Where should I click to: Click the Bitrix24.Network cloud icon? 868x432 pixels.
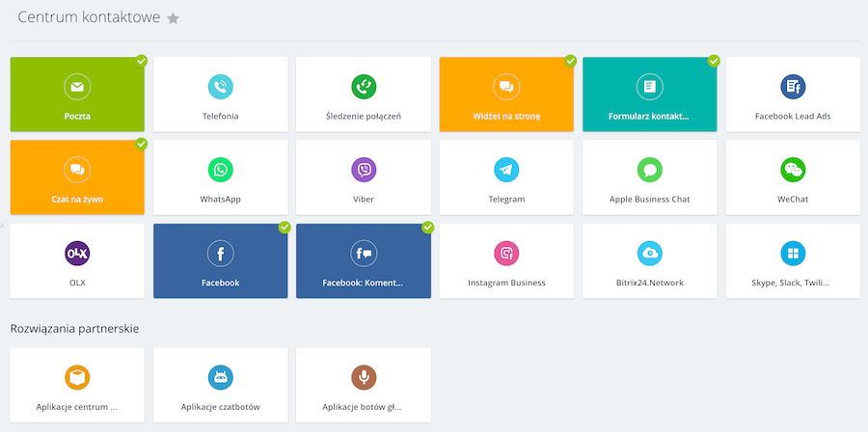coord(649,254)
